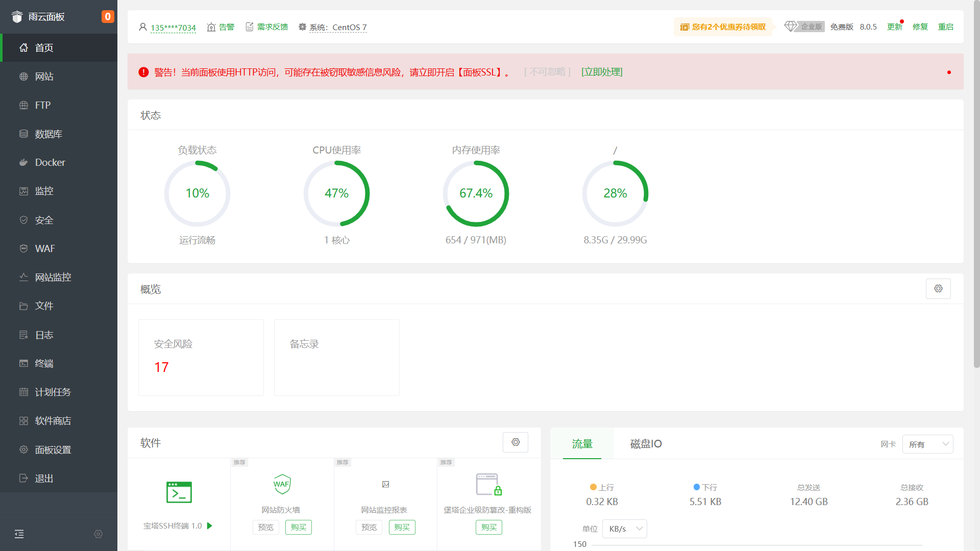Image resolution: width=980 pixels, height=551 pixels.
Task: Expand the 网卡 所有 dropdown
Action: coord(927,444)
